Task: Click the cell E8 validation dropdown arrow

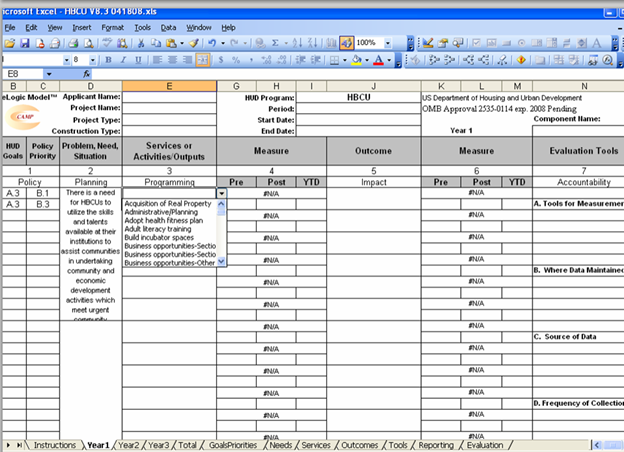Action: tap(221, 193)
